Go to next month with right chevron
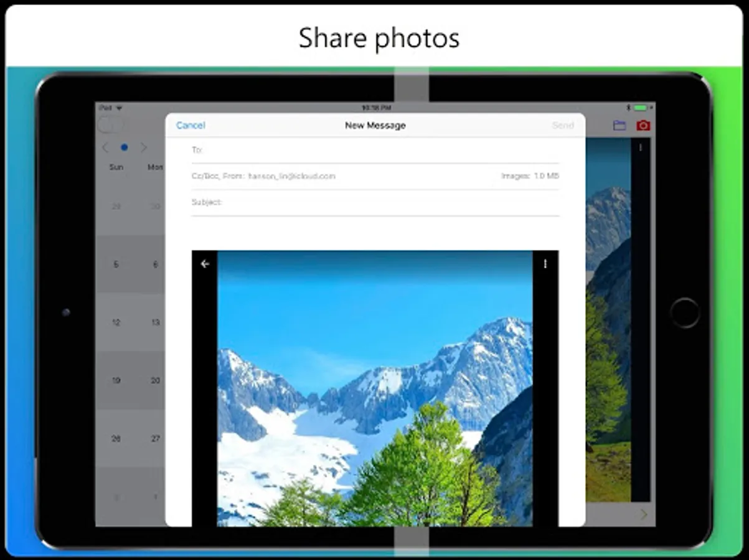Screen dimensions: 749x560 [x=144, y=147]
